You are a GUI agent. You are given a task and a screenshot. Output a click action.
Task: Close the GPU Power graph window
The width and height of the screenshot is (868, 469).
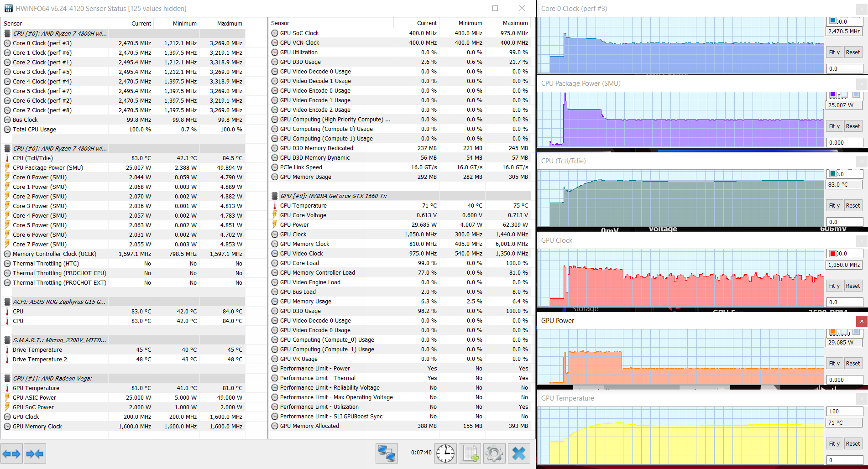pos(862,321)
